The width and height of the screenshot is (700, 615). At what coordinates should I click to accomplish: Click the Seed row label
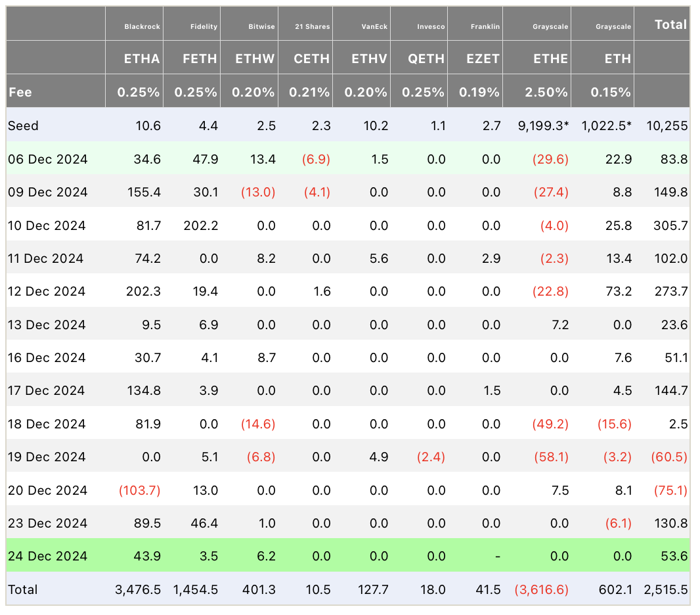23,126
